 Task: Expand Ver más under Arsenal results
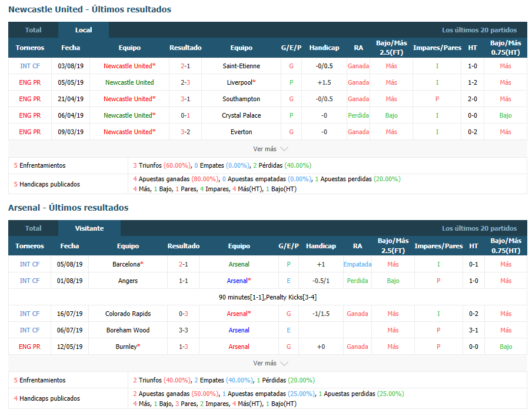270,363
